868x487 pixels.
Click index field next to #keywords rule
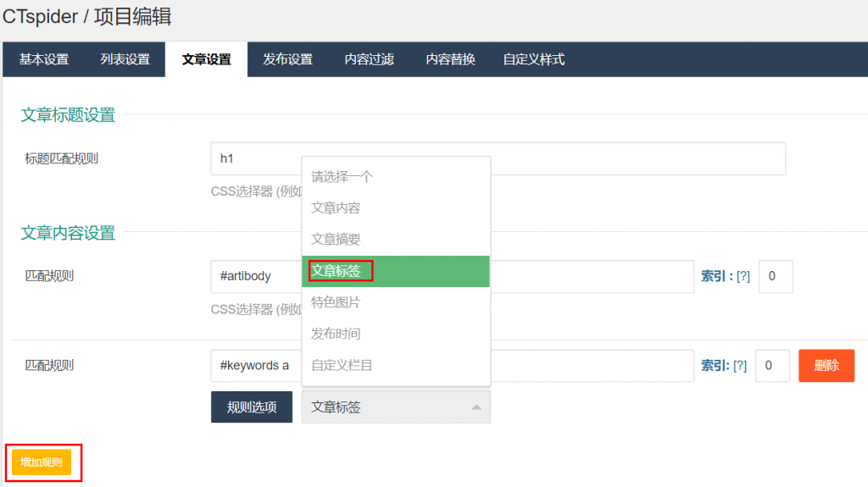pos(772,365)
